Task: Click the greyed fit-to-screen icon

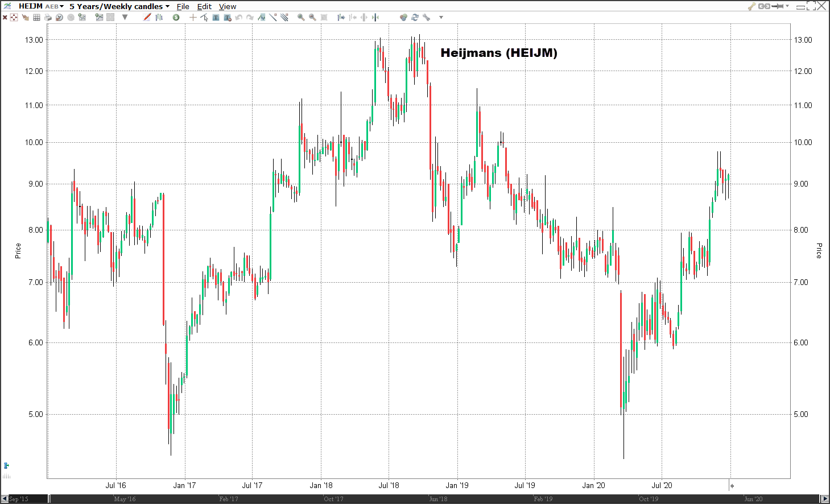Action: 324,18
